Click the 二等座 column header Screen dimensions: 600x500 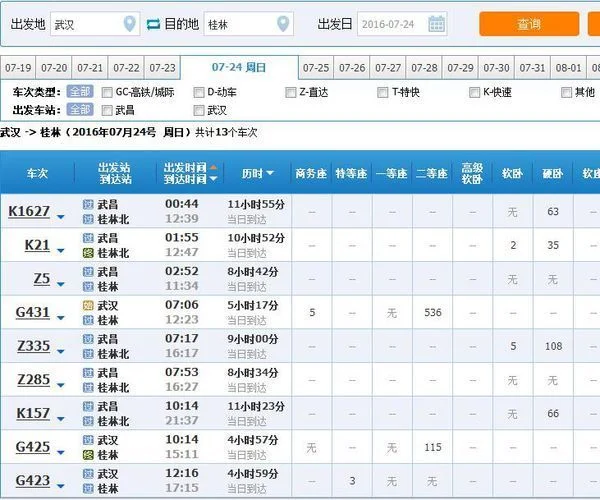[432, 173]
